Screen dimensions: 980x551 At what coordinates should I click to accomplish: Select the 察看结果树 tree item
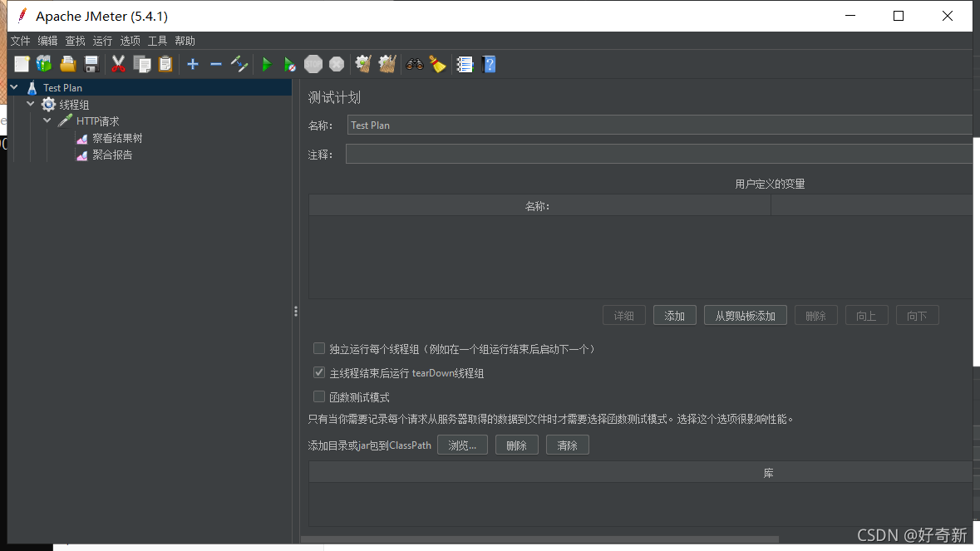click(117, 138)
